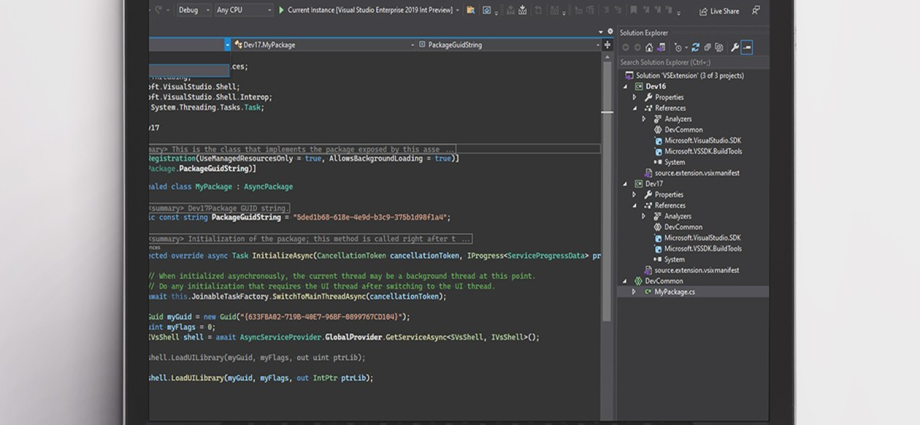The image size is (920, 425).
Task: Select Dev17 source.extension.vsixmanifest file
Action: [x=697, y=271]
